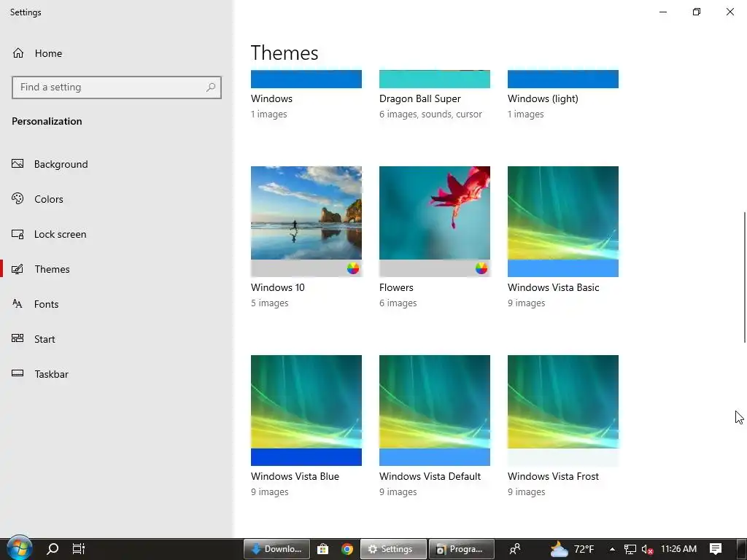Click the Background picture icon
Image resolution: width=747 pixels, height=560 pixels.
tap(18, 164)
